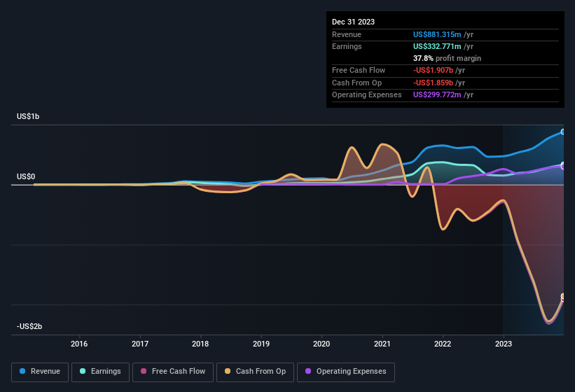This screenshot has height=392, width=575.
Task: Click the US$1b y-axis label
Action: 28,116
